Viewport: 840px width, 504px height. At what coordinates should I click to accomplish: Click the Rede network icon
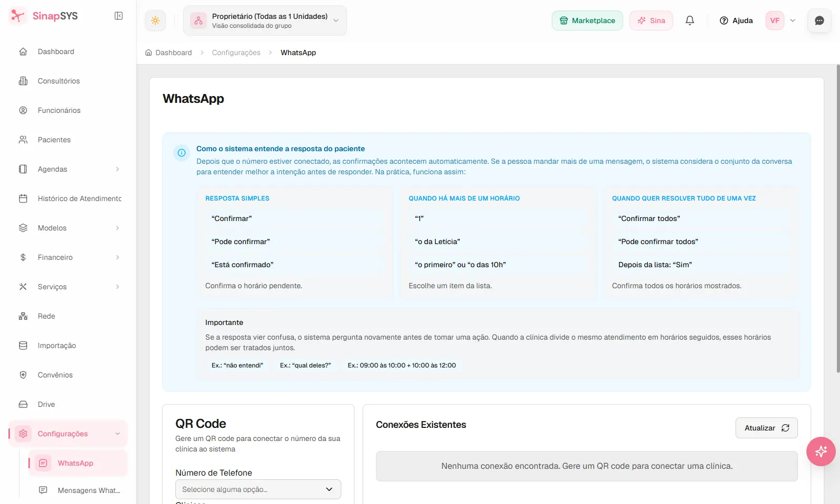click(x=23, y=316)
